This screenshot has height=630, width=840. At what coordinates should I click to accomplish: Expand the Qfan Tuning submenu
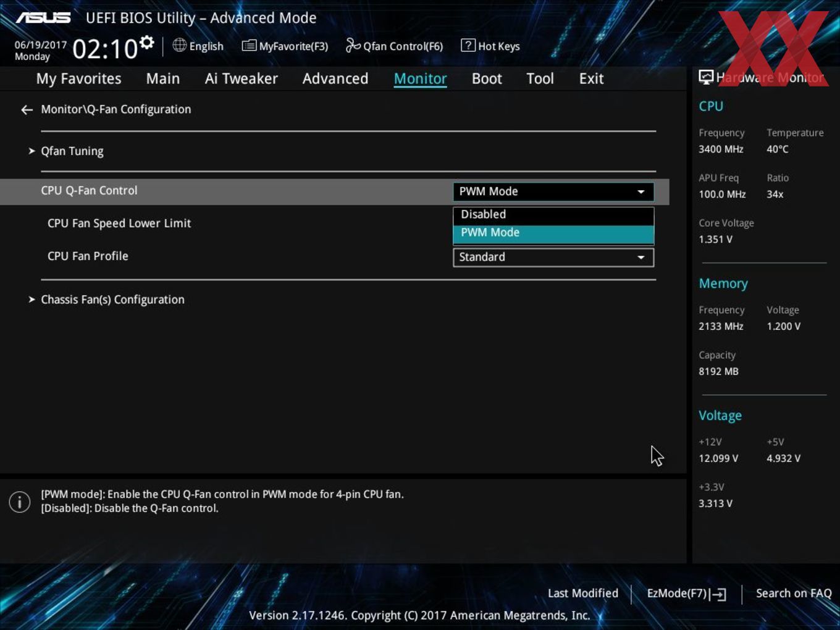[72, 151]
